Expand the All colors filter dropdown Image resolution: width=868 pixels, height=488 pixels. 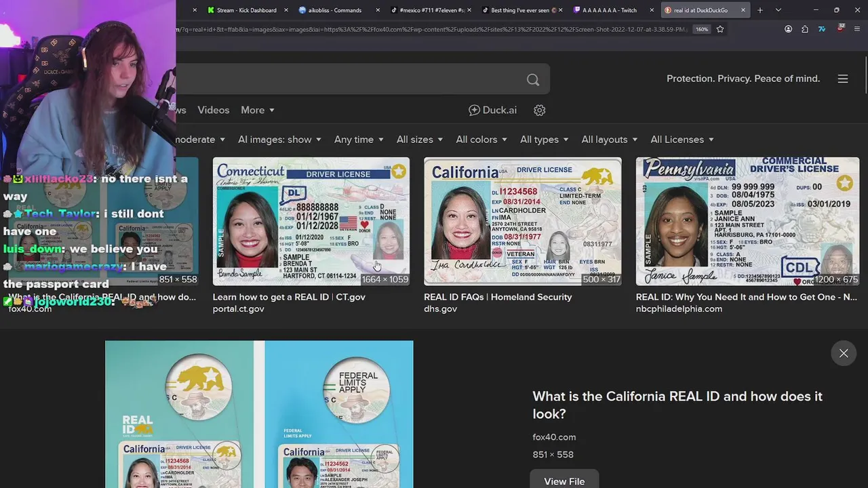tap(481, 139)
